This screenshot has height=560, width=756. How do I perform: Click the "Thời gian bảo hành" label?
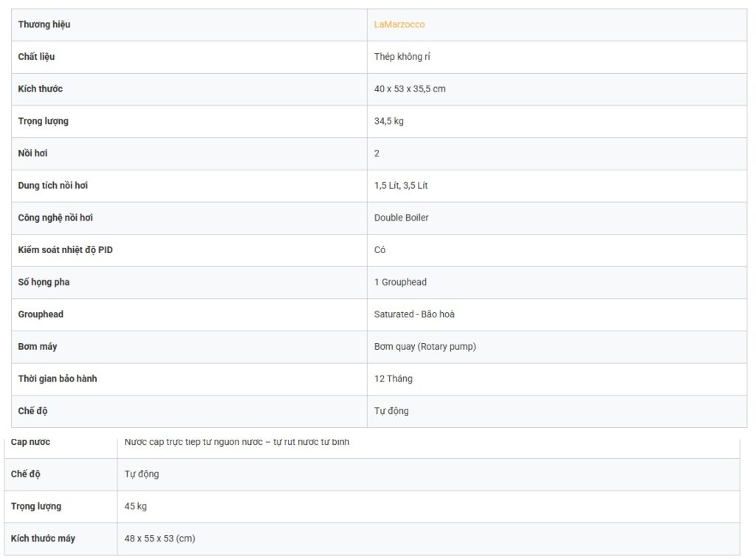(x=58, y=378)
